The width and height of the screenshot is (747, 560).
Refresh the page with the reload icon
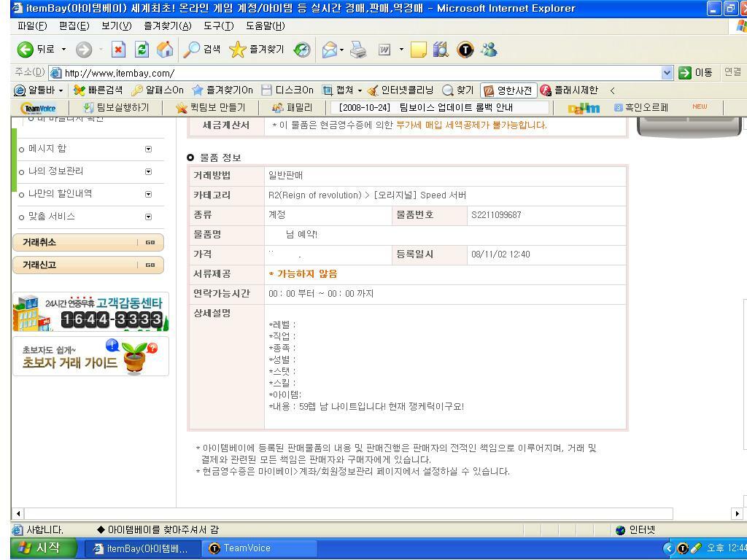[140, 50]
